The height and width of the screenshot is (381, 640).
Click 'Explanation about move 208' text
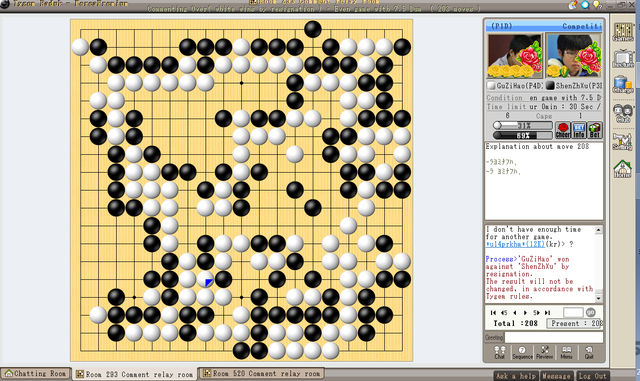tap(537, 146)
